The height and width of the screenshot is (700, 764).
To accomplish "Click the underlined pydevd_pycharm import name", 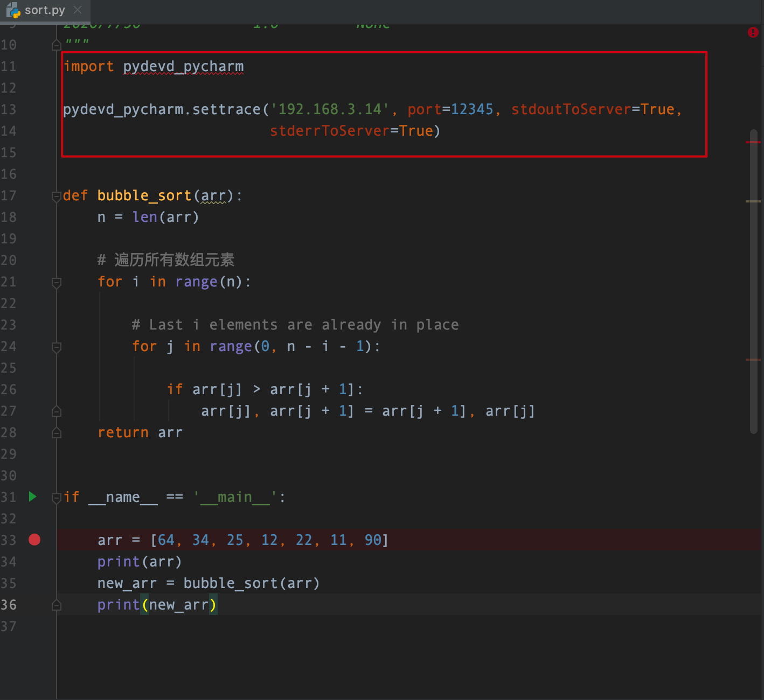I will tap(183, 67).
